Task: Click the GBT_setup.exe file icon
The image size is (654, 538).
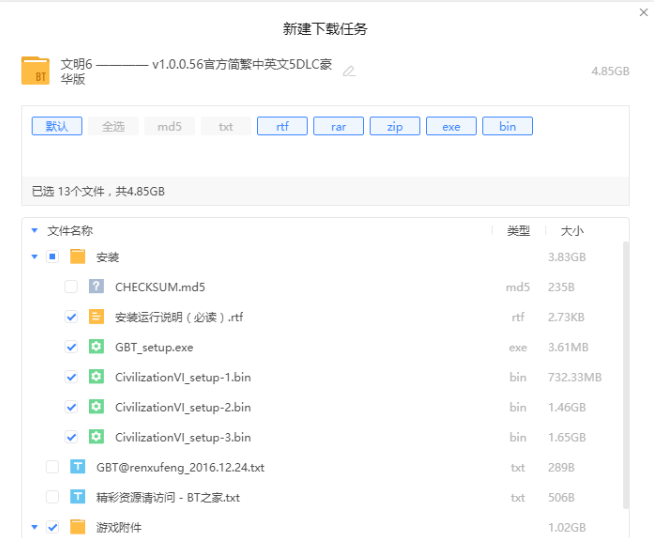Action: coord(96,347)
